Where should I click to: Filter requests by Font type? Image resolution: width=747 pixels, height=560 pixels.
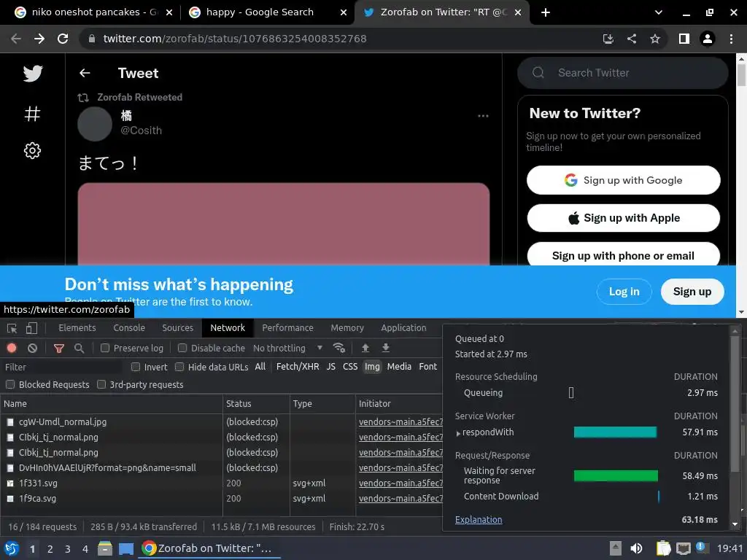(427, 366)
